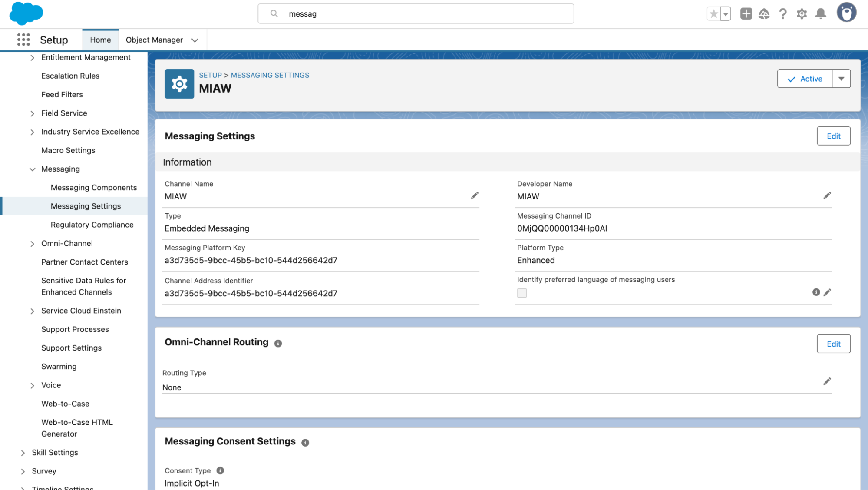
Task: Edit Developer Name with pencil icon
Action: tap(827, 196)
